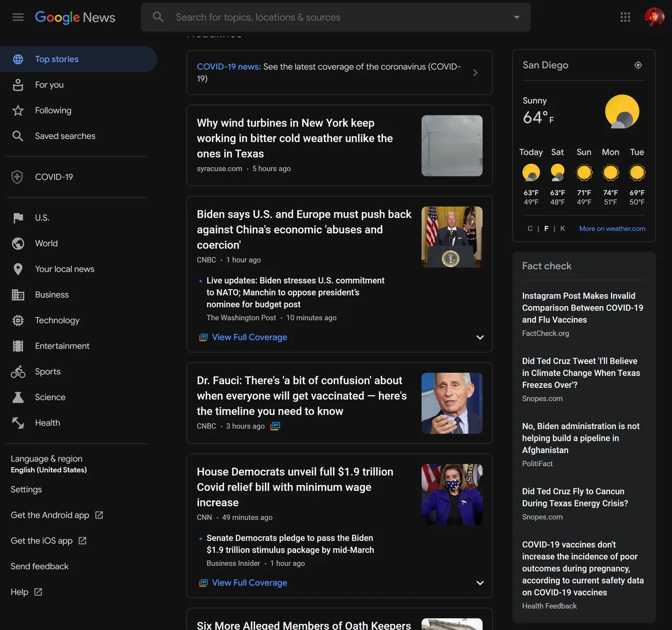Switch weather units to Fahrenheit

coord(546,228)
